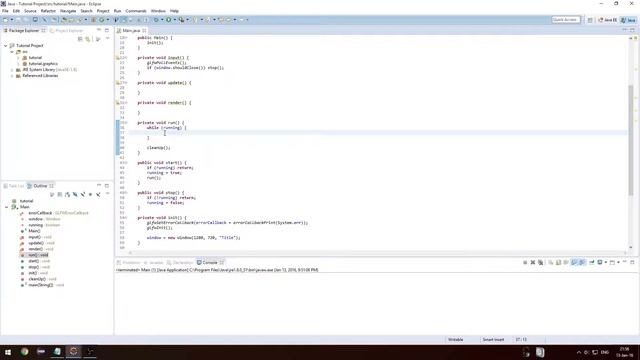This screenshot has height=360, width=640.
Task: Minimize the Package Explorer view
Action: 99,30
